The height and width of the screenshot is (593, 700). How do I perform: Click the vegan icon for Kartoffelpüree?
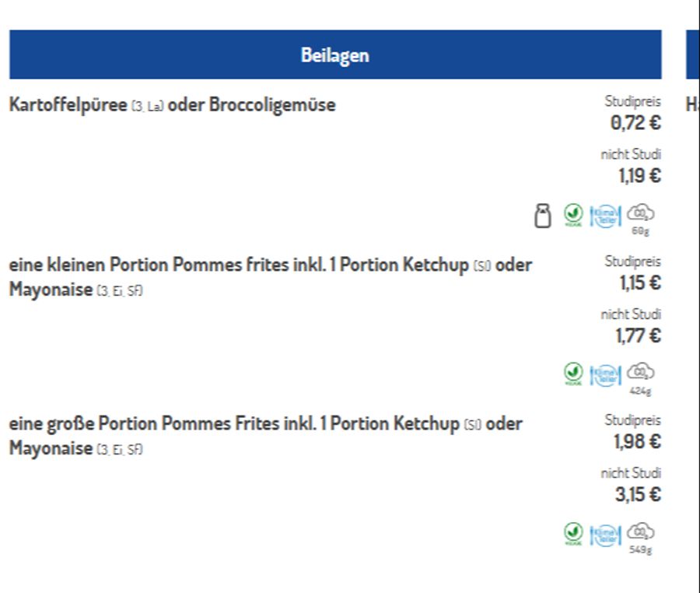coord(574,214)
